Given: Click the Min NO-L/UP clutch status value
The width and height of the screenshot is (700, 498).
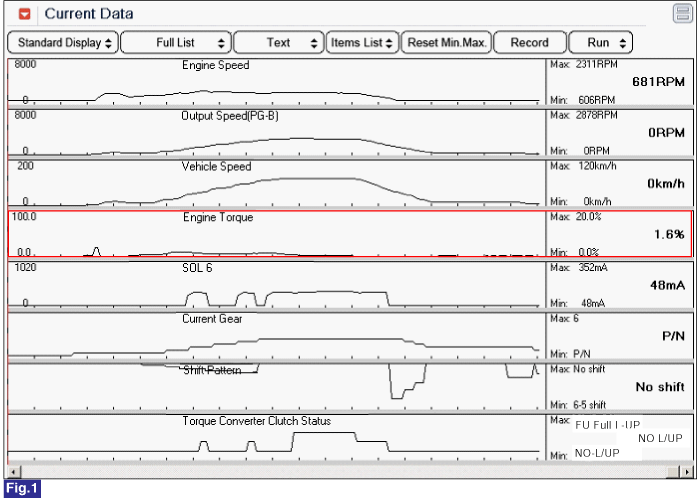Looking at the screenshot, I should [x=585, y=454].
